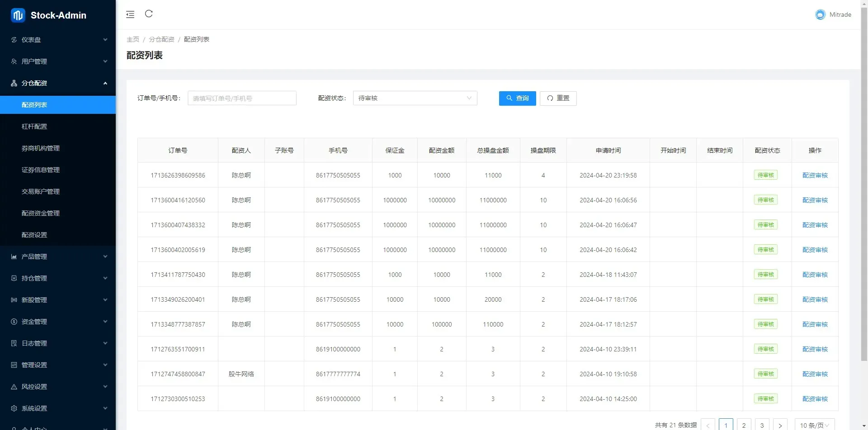Go to page 2
The height and width of the screenshot is (430, 868).
tap(744, 425)
